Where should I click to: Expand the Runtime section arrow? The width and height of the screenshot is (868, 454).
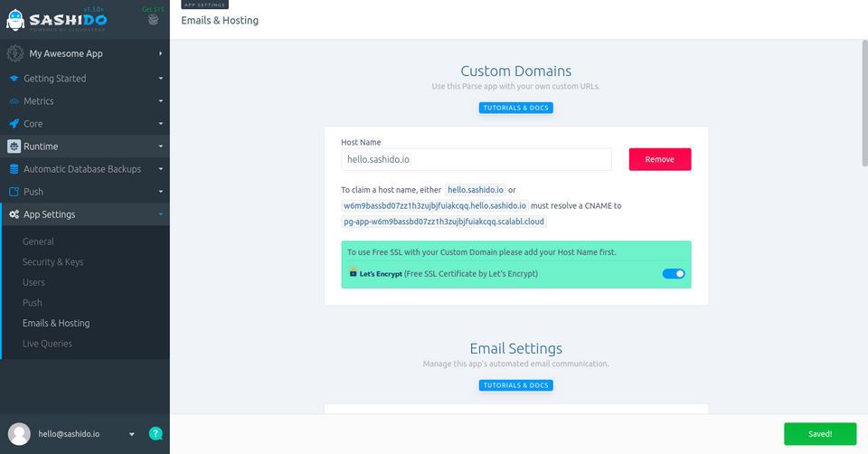[161, 147]
